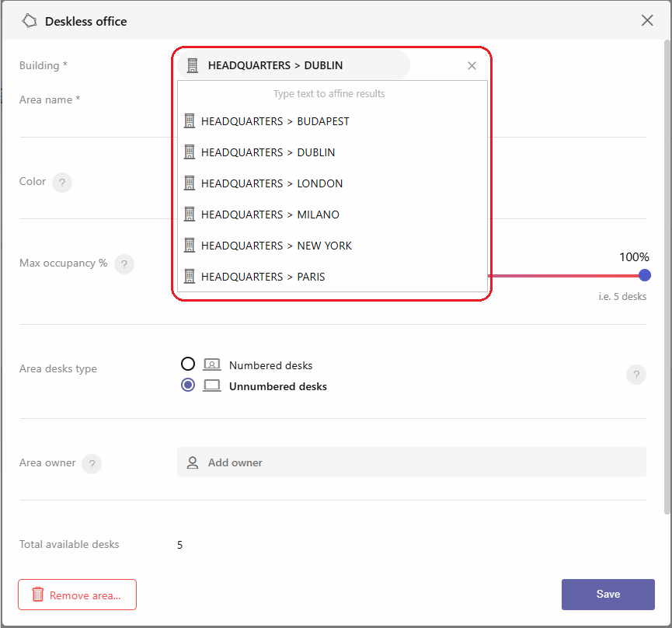Click the help icon beside Max occupancy %
This screenshot has width=672, height=628.
coord(124,264)
